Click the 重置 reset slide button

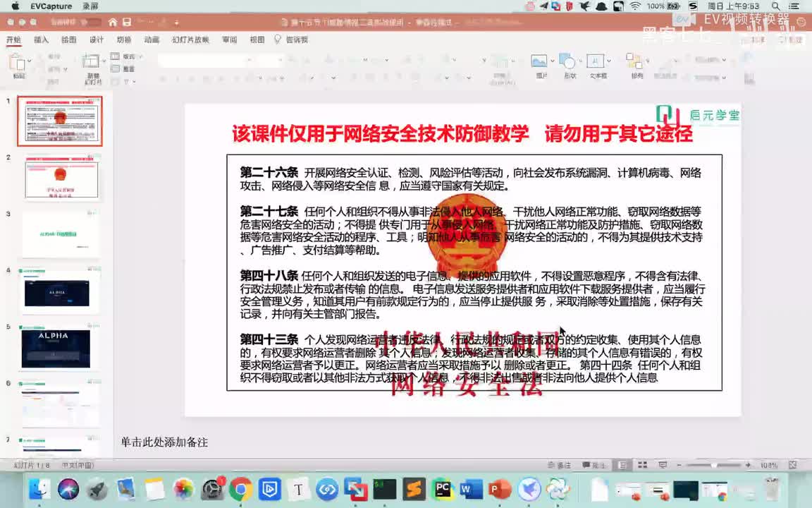coord(123,69)
